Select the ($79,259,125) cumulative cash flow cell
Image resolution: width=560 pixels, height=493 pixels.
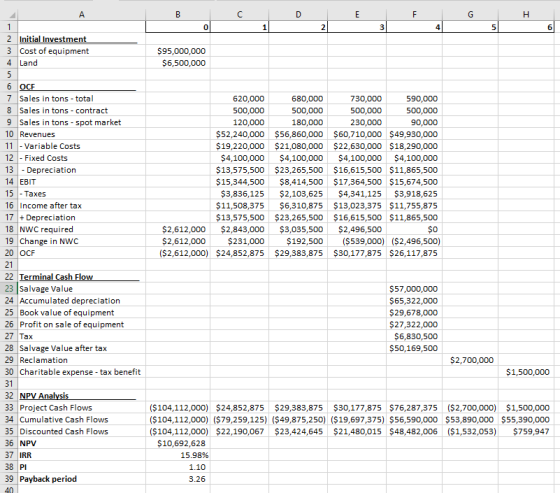tap(240, 419)
